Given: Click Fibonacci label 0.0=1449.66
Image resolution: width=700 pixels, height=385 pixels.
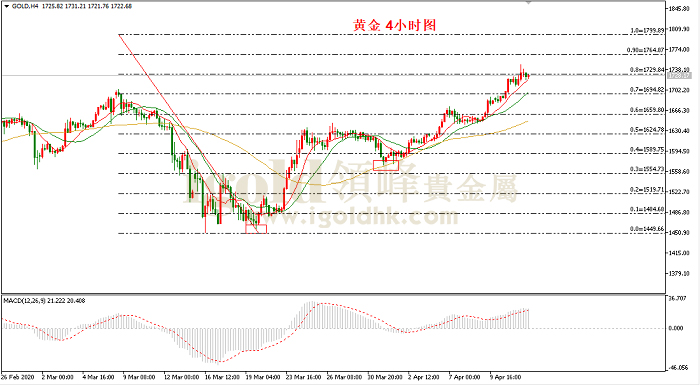Looking at the screenshot, I should [x=647, y=229].
